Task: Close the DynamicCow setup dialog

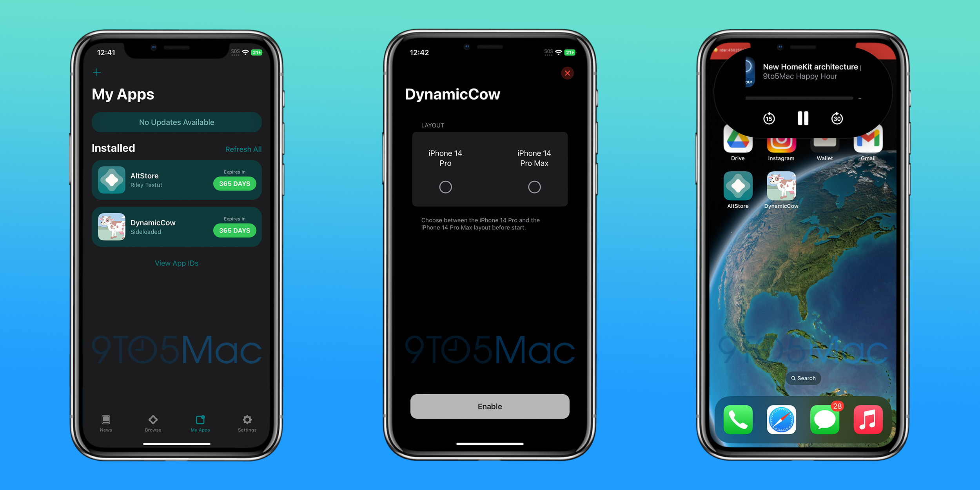Action: pyautogui.click(x=567, y=73)
